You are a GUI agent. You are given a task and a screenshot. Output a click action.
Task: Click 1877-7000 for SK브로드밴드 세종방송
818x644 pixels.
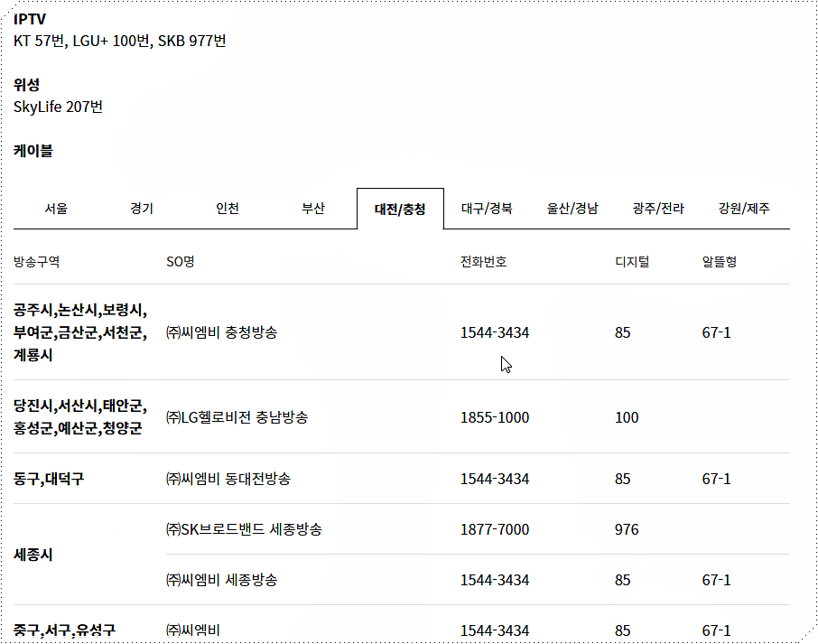[494, 530]
